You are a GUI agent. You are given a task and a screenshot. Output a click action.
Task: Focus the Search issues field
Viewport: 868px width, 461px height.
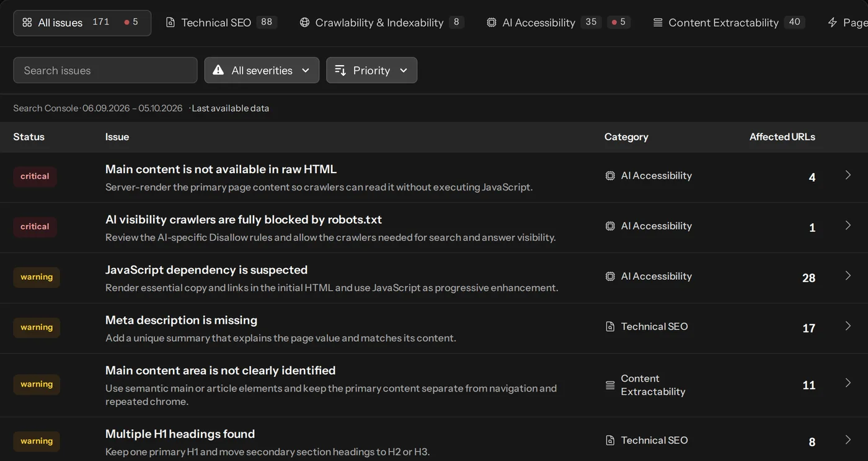pos(105,70)
